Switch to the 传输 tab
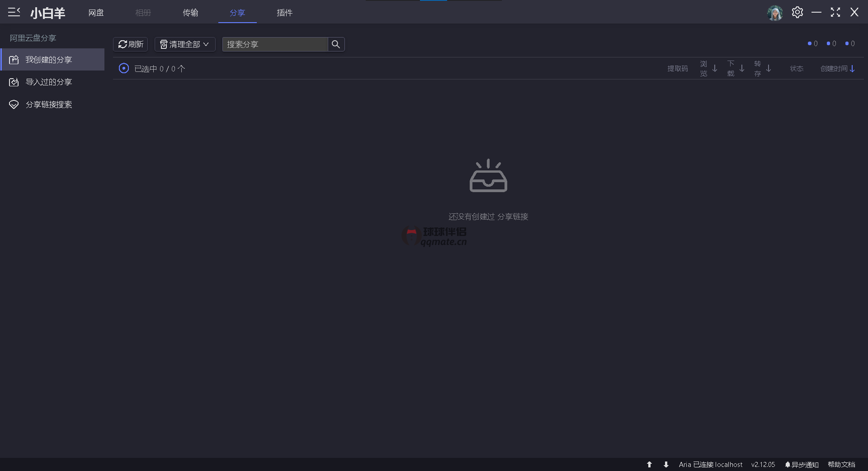This screenshot has width=868, height=471. pos(190,13)
